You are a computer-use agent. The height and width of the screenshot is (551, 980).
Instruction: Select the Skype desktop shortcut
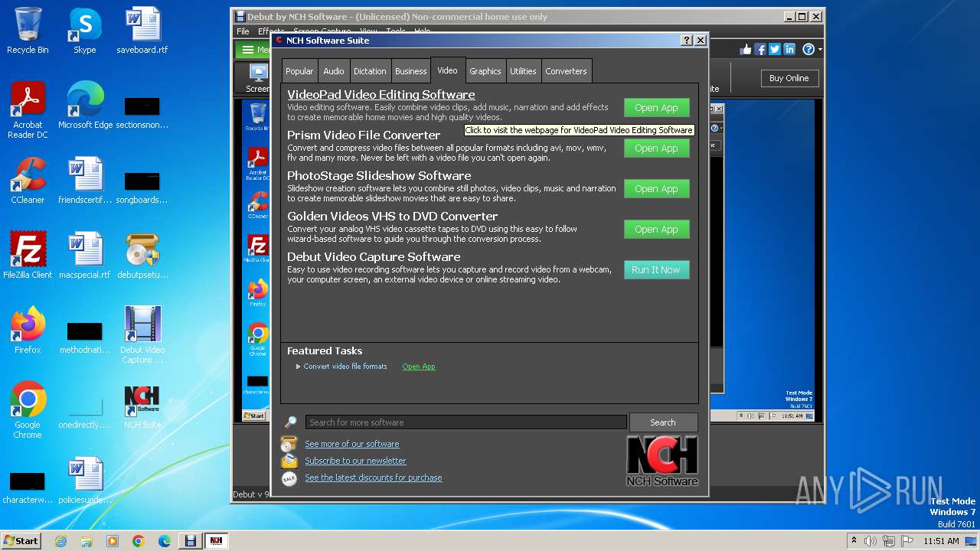click(x=84, y=31)
